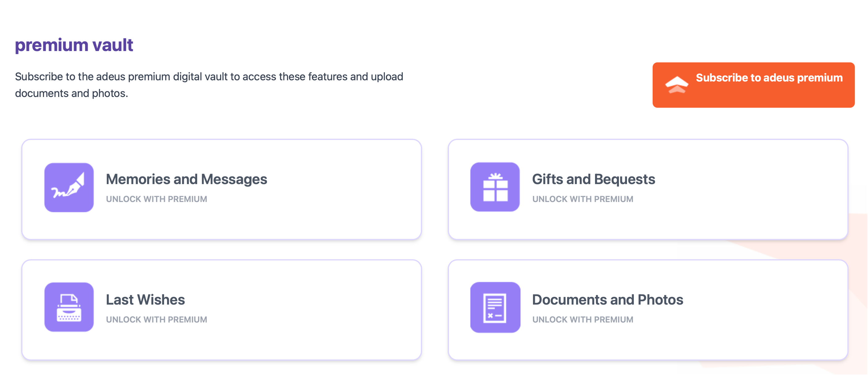Click Unlock With Premium under Memories and Messages
Screen dimensions: 868x375
click(x=157, y=199)
